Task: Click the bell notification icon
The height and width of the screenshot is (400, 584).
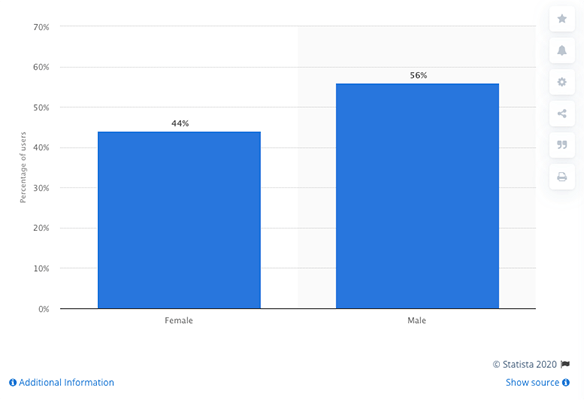Action: 562,50
